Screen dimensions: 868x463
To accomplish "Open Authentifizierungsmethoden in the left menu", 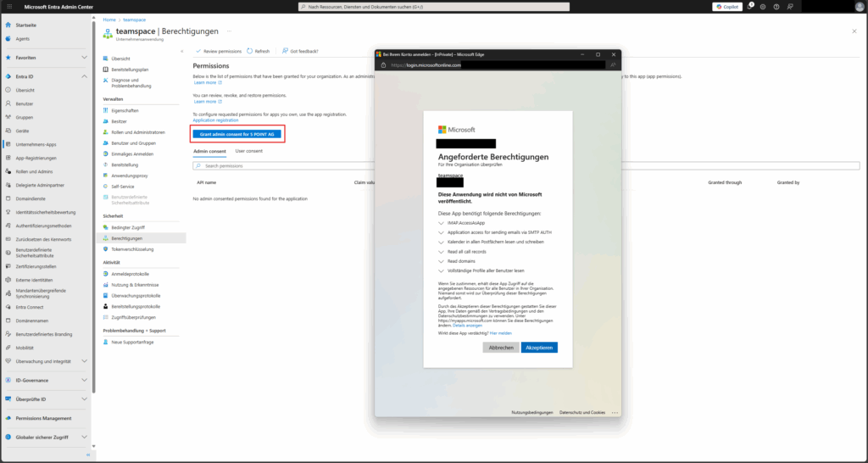I will pyautogui.click(x=46, y=226).
